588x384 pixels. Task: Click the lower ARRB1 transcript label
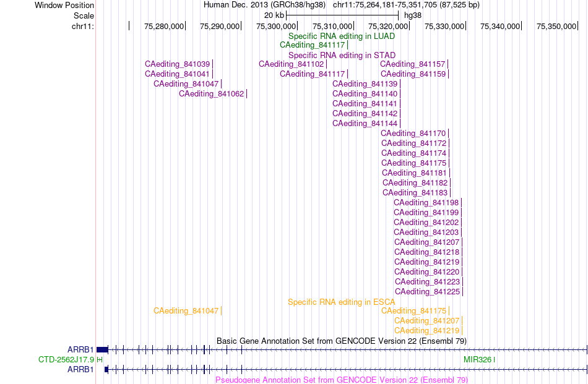coord(80,369)
